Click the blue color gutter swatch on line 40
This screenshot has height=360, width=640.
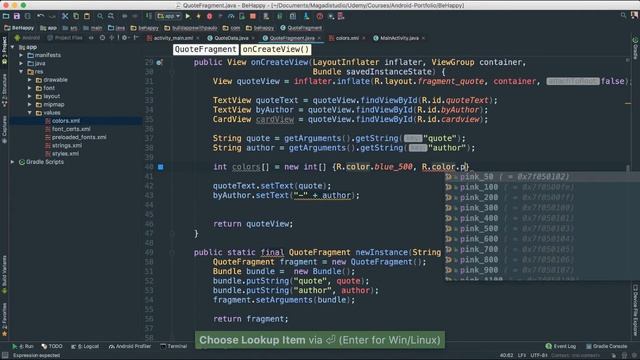point(160,167)
